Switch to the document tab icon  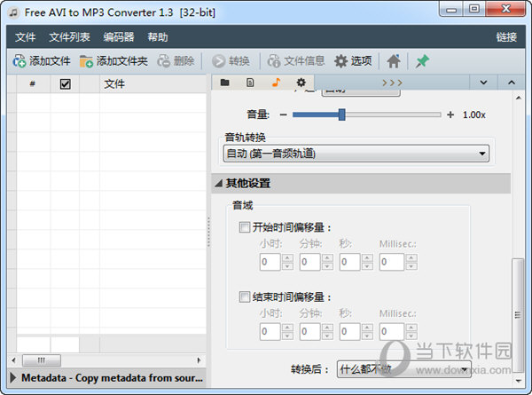pos(250,83)
